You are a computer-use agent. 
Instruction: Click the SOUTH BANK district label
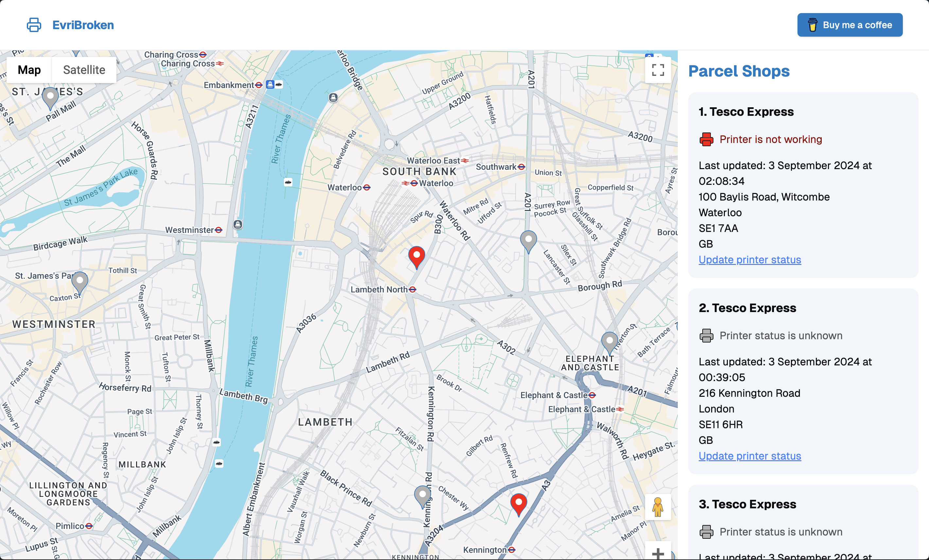point(419,172)
